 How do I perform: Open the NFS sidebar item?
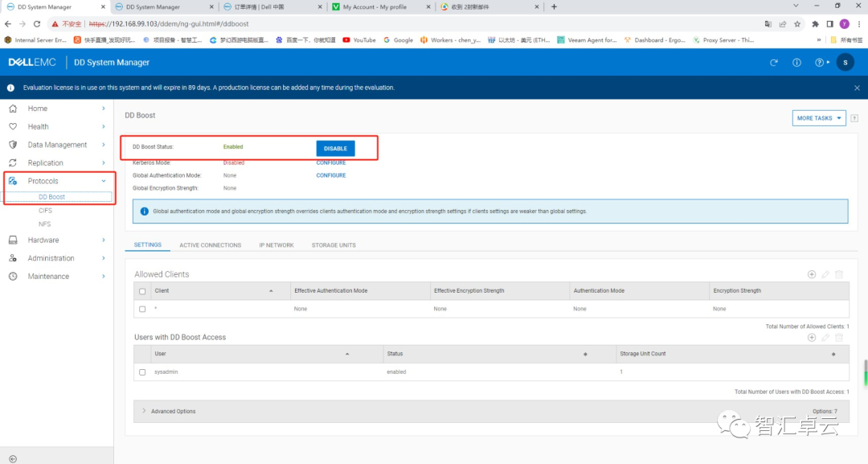coord(45,224)
